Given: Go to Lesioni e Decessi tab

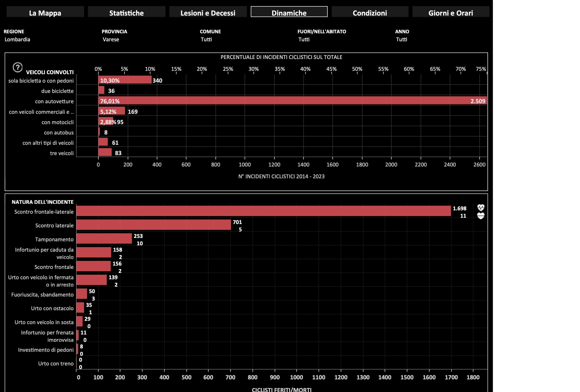Looking at the screenshot, I should [208, 12].
